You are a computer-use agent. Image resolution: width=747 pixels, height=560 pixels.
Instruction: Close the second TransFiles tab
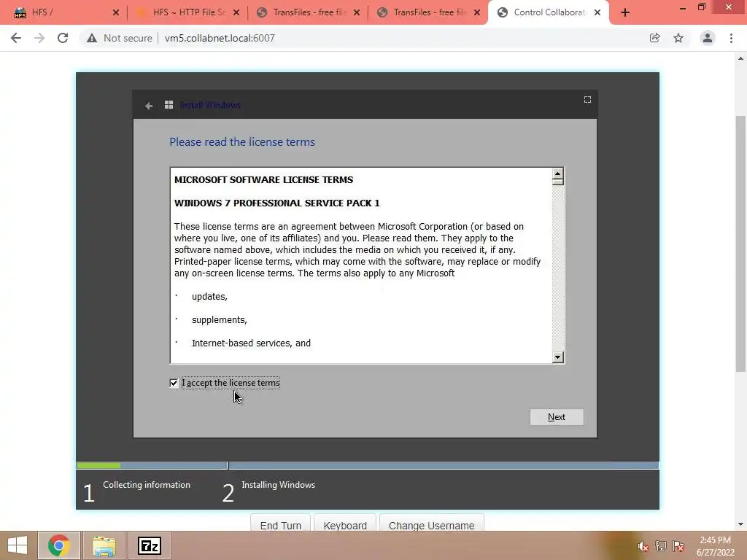(x=477, y=13)
